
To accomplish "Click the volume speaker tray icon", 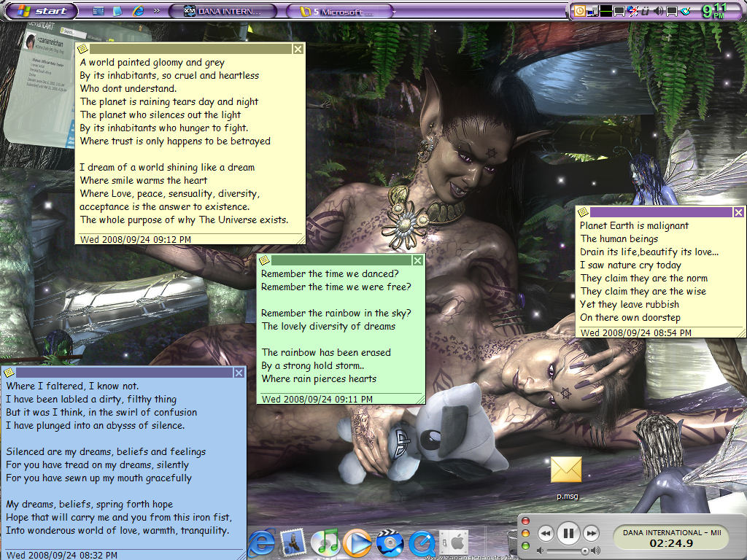I will pyautogui.click(x=659, y=11).
